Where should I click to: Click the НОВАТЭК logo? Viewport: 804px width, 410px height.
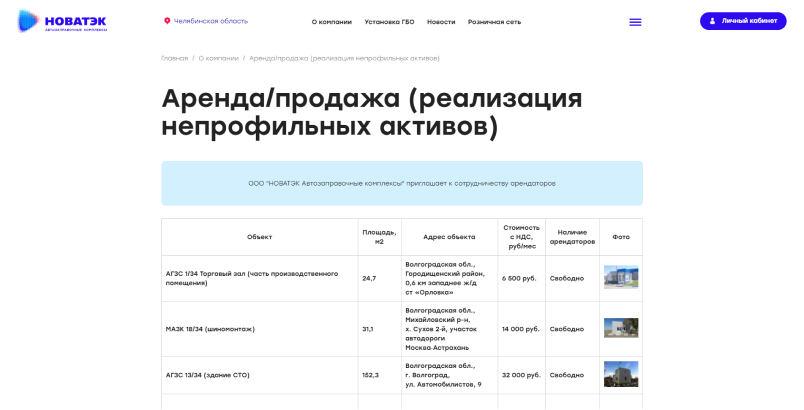click(x=62, y=21)
